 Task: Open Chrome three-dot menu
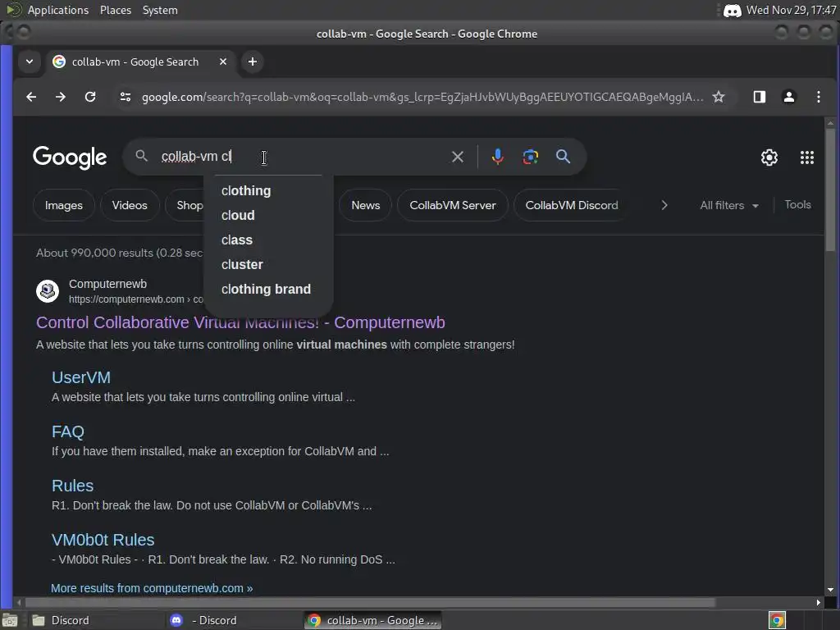click(x=818, y=97)
